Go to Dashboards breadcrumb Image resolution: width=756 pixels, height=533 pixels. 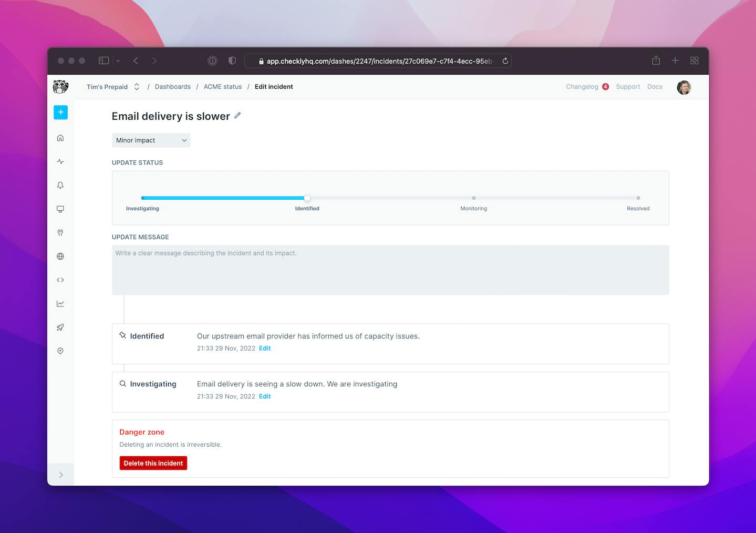pyautogui.click(x=173, y=87)
